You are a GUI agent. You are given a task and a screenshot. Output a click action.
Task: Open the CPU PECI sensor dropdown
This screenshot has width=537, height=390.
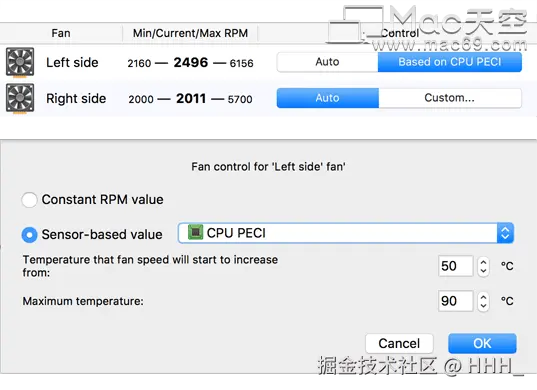point(346,233)
